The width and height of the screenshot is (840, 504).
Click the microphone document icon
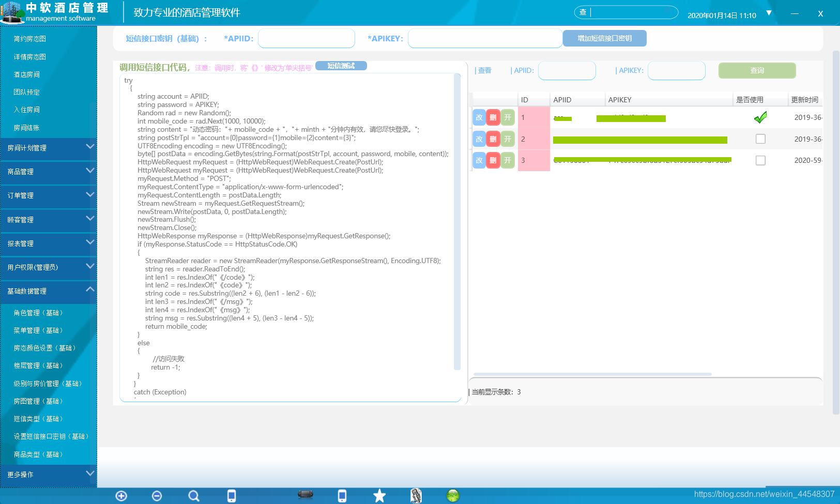coord(416,496)
